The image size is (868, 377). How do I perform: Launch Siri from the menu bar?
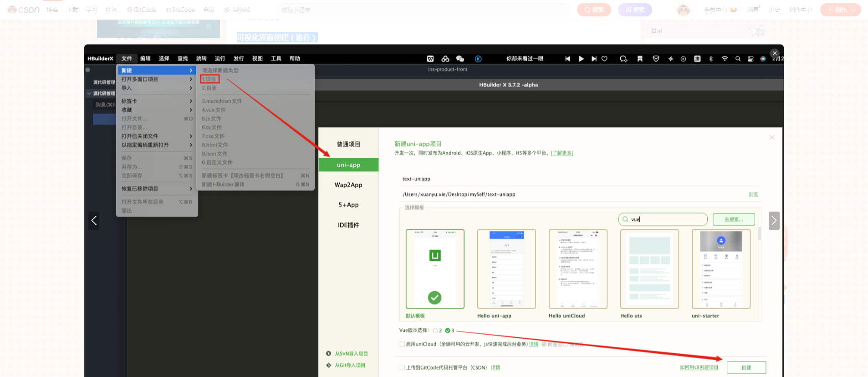coord(763,59)
